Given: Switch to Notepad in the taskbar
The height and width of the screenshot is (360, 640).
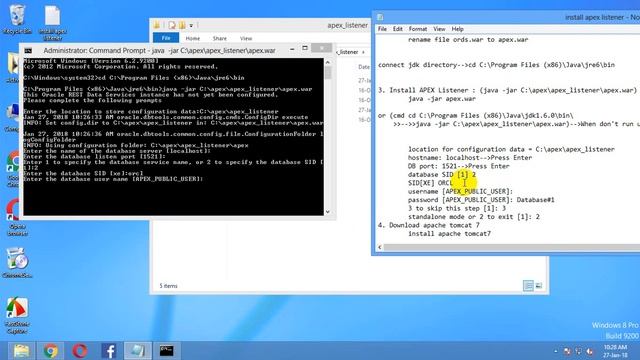Looking at the screenshot, I should 138,351.
